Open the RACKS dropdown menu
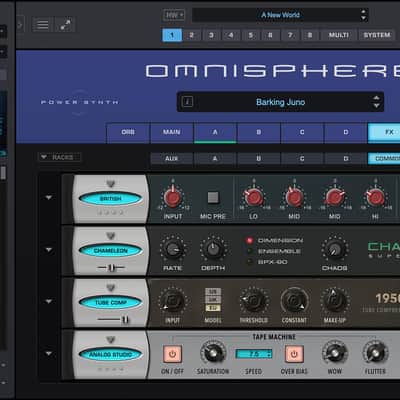Screen dimensions: 400x400 click(x=59, y=157)
